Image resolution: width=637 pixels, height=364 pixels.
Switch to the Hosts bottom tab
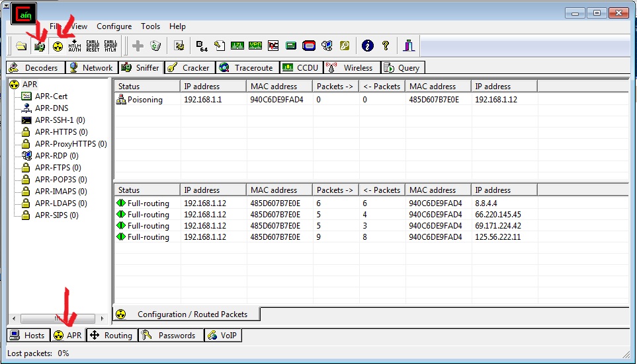(28, 335)
